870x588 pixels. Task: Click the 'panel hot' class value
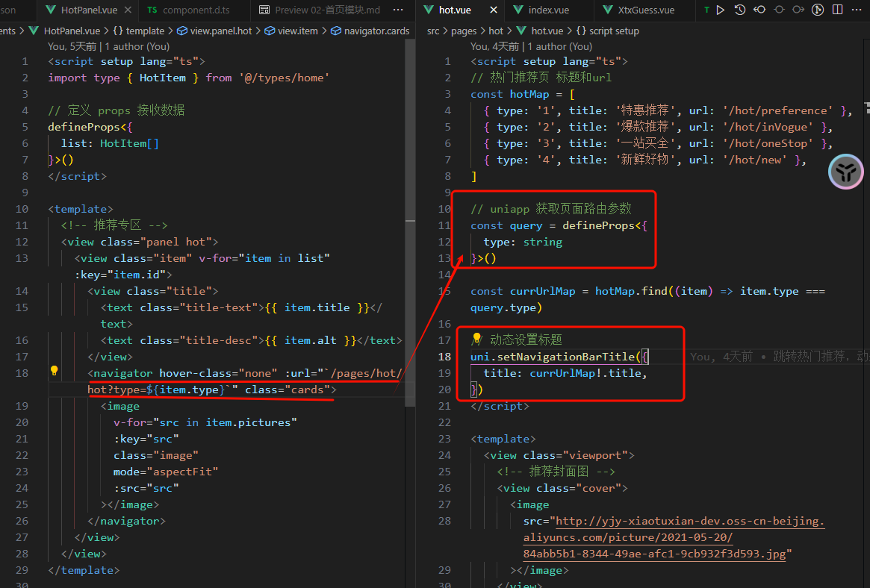click(x=175, y=242)
